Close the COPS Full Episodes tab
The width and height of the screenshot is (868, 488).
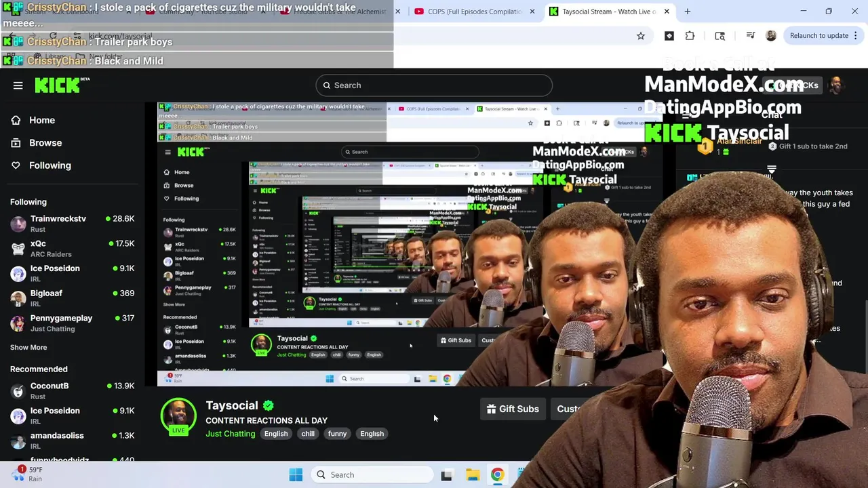[532, 12]
